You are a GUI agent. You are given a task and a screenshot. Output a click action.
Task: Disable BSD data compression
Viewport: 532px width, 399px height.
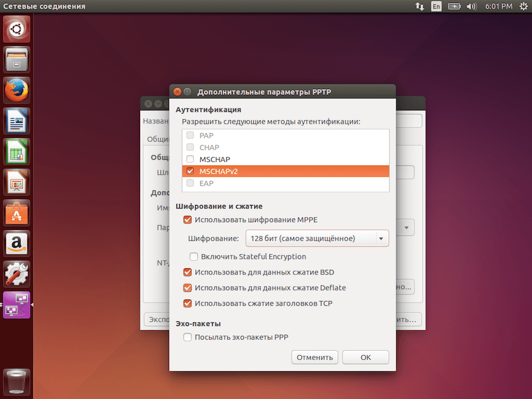pyautogui.click(x=187, y=272)
